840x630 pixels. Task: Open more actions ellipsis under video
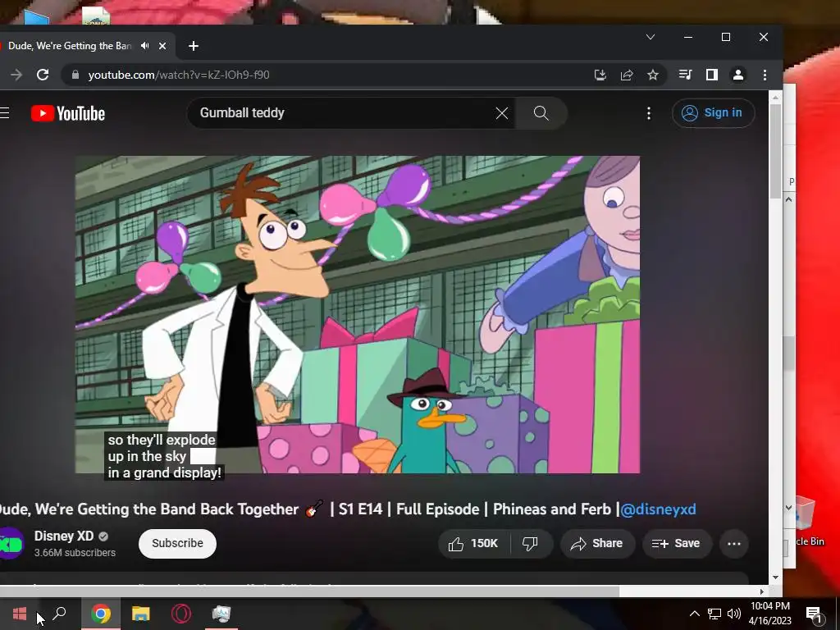point(734,544)
